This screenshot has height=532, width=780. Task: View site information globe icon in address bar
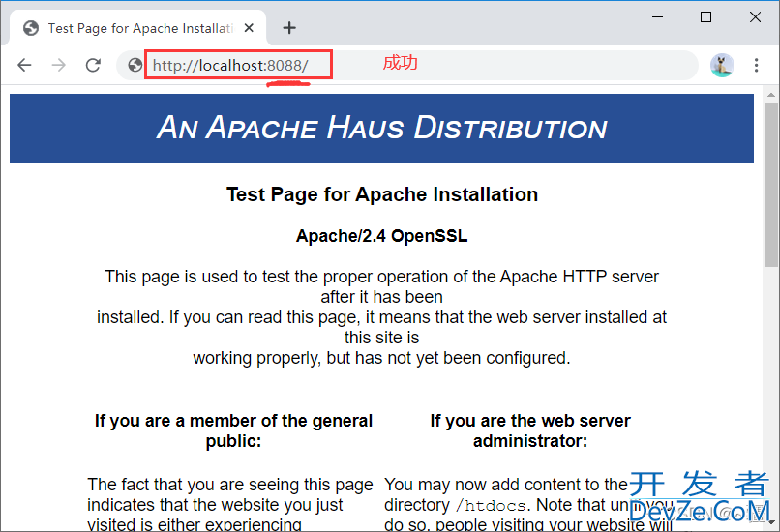[x=135, y=65]
